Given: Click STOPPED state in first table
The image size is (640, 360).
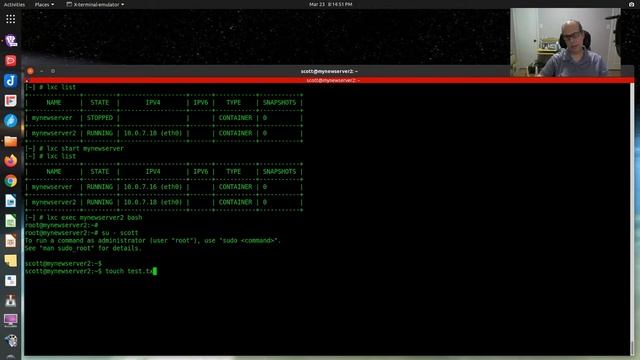Looking at the screenshot, I should coord(100,118).
